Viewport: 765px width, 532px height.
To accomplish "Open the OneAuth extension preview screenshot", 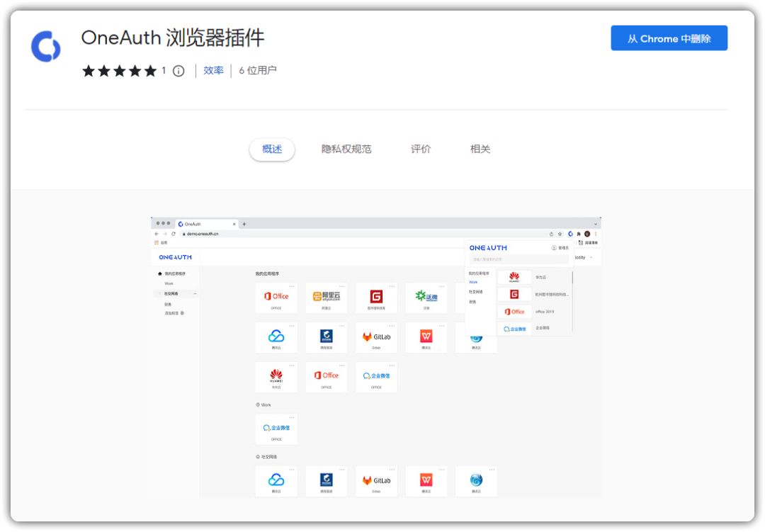I will (375, 358).
